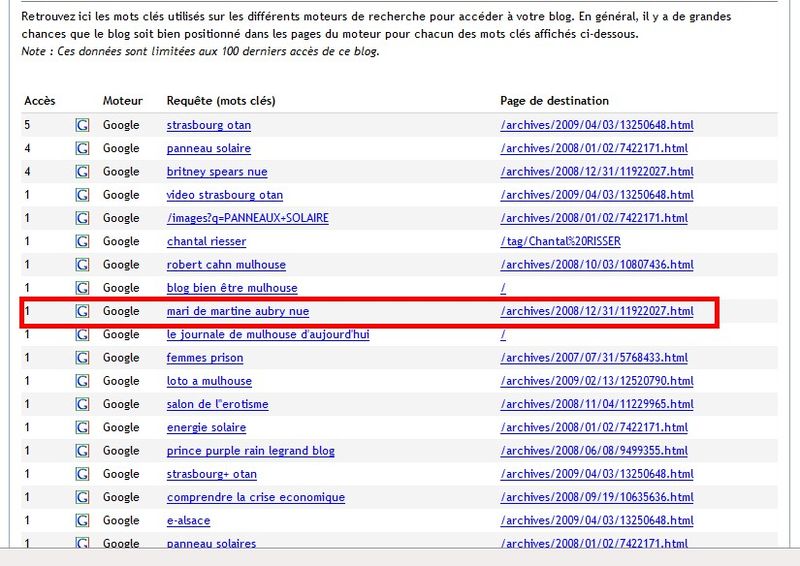Open the 'salon de l'erotisme' query link
Screen dimensions: 800x566
216,404
